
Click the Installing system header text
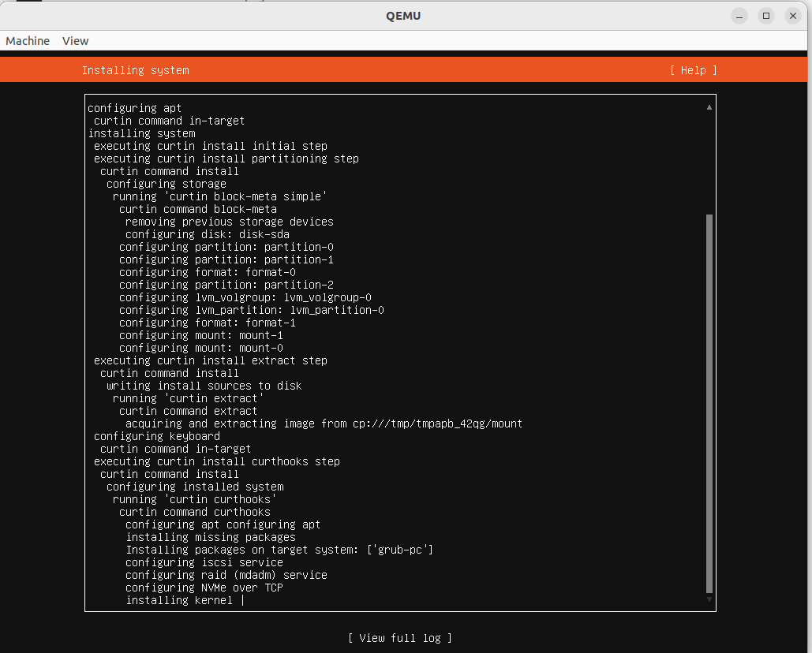point(135,70)
